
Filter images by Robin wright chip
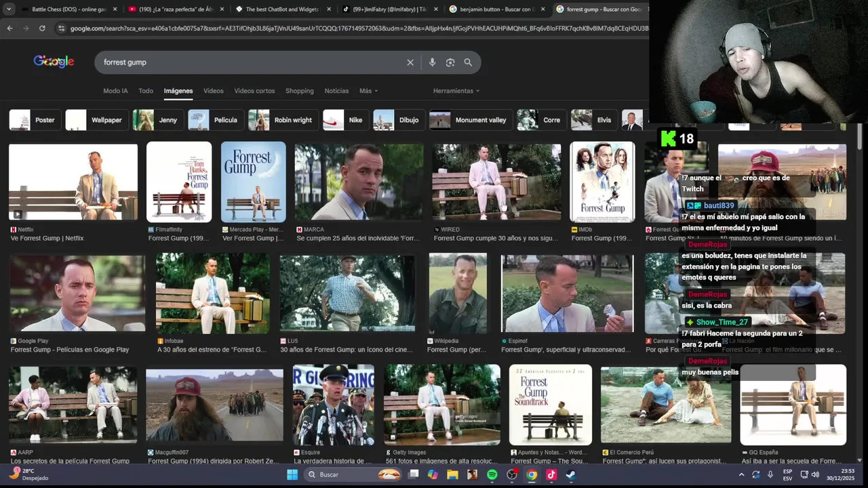pyautogui.click(x=282, y=120)
